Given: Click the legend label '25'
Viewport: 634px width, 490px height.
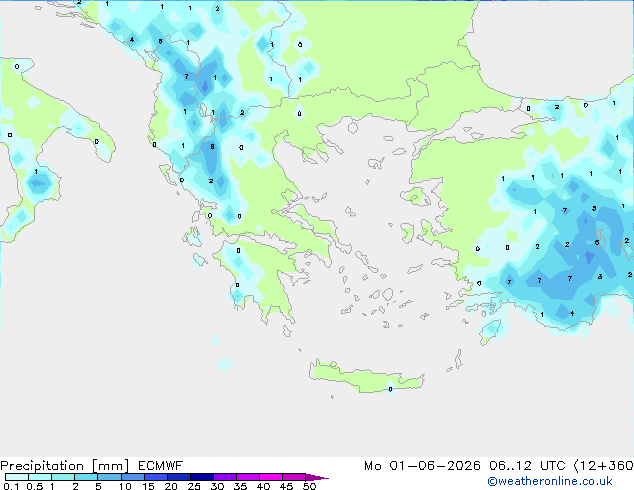Looking at the screenshot, I should 194,486.
